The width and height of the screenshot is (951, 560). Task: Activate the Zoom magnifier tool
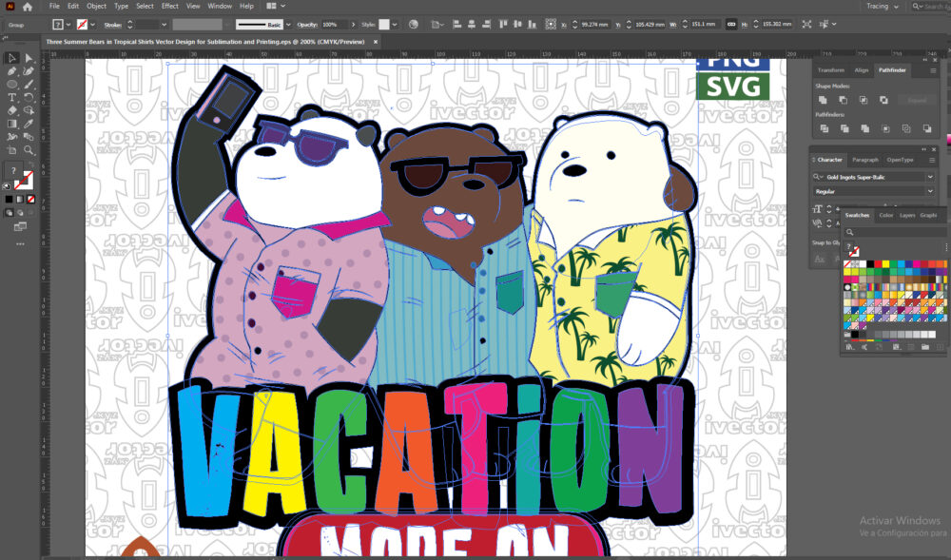29,150
